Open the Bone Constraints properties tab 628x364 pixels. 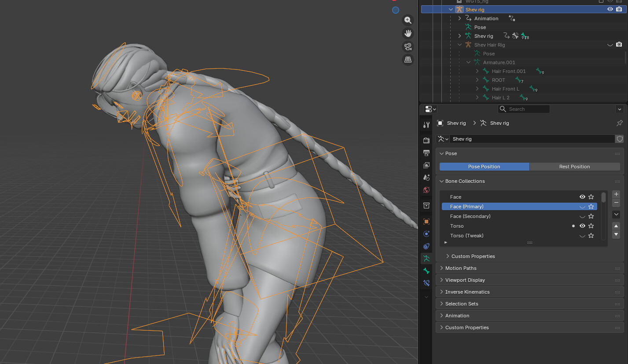coord(426,283)
